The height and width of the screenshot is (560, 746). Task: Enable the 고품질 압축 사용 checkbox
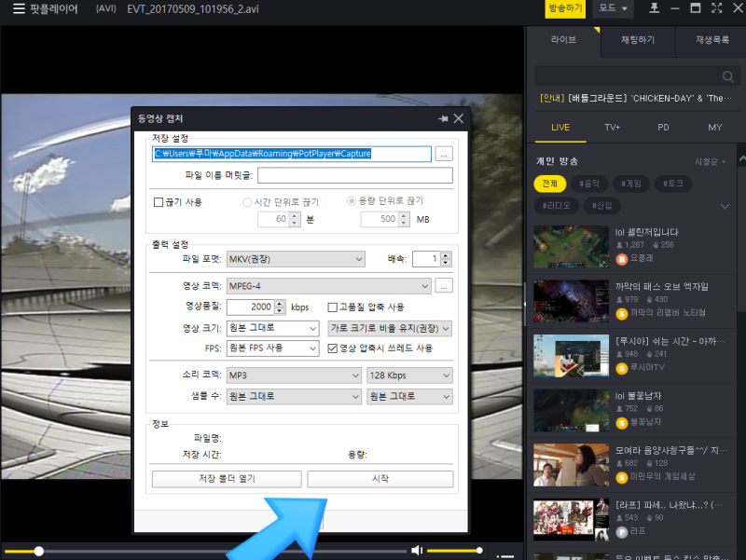333,307
